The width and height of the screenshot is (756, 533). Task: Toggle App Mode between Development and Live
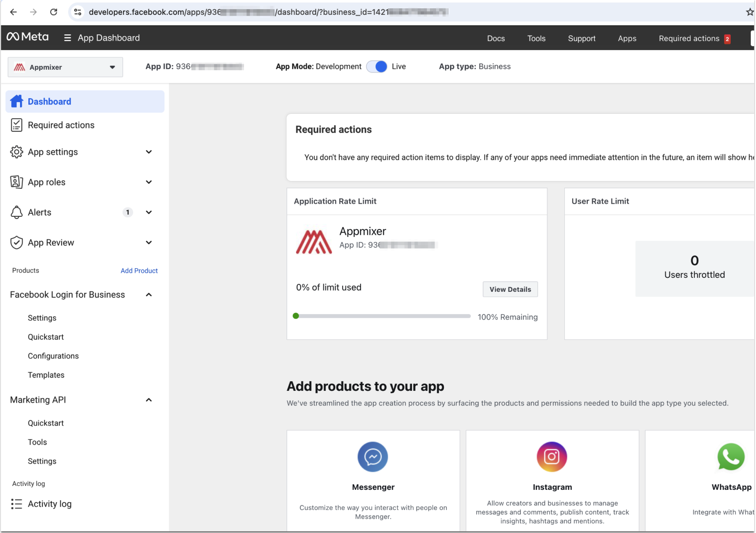click(376, 67)
